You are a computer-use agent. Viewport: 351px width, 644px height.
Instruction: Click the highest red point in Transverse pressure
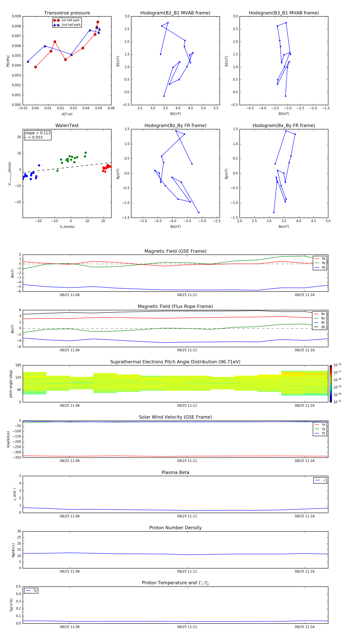click(x=98, y=22)
